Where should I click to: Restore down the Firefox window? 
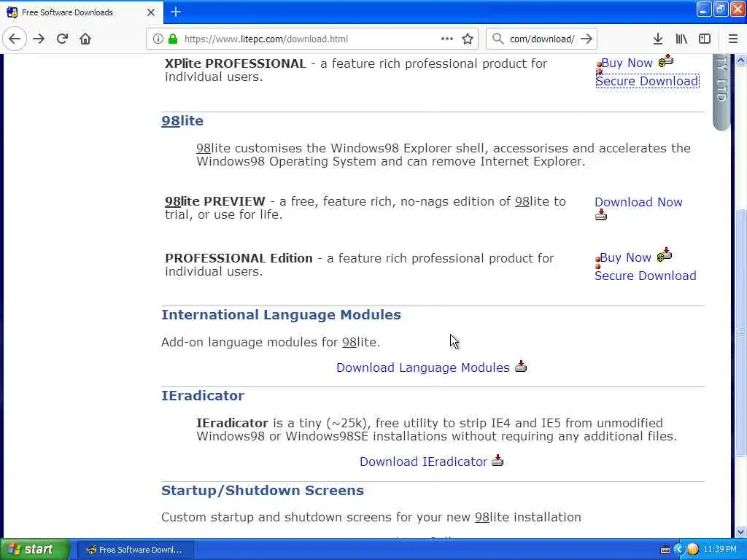[x=720, y=9]
